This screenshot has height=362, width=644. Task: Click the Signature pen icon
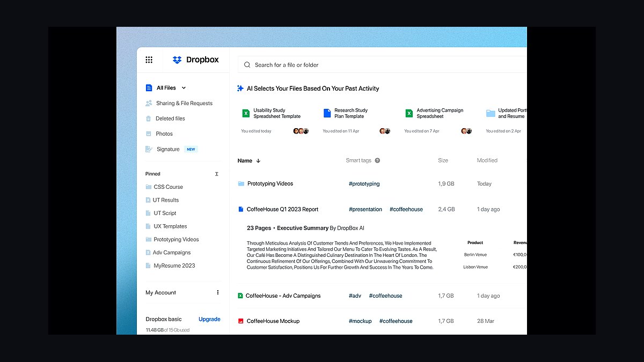pos(149,149)
